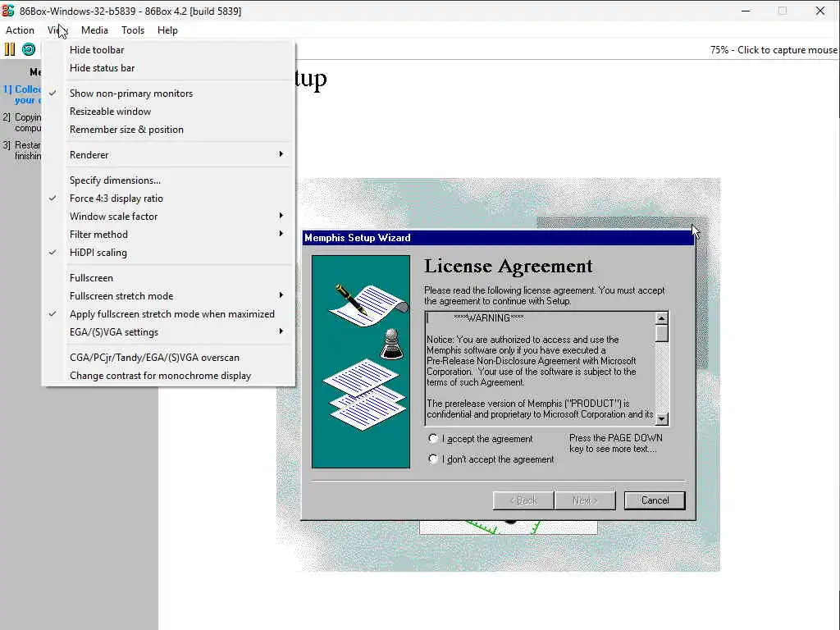
Task: Open the Action menu
Action: (20, 30)
